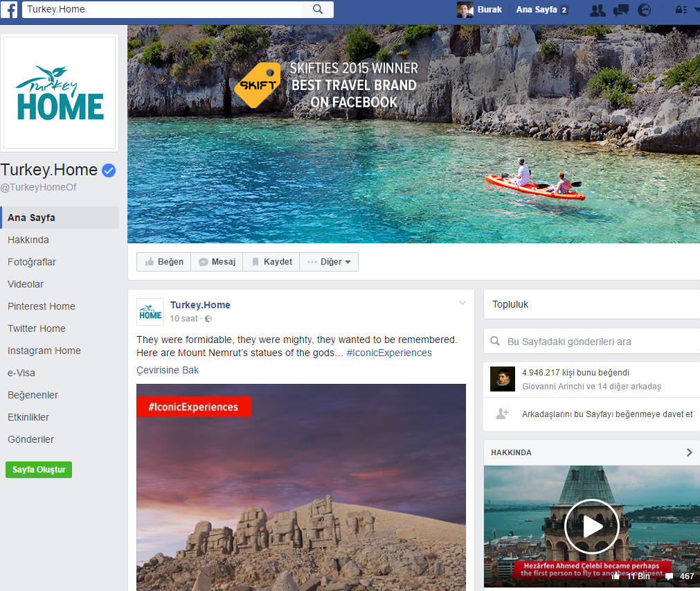The width and height of the screenshot is (700, 591).
Task: Click Ana Sayfa link in top bar
Action: [x=537, y=10]
